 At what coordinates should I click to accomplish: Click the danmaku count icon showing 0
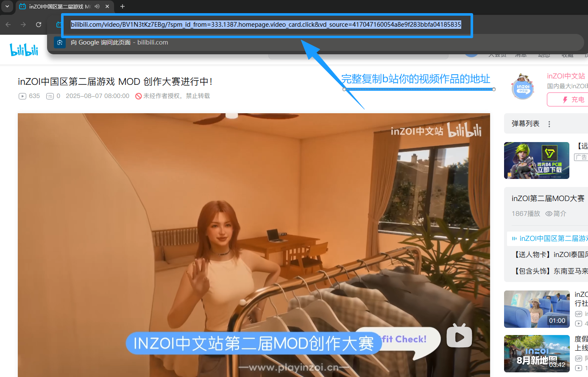(x=50, y=96)
